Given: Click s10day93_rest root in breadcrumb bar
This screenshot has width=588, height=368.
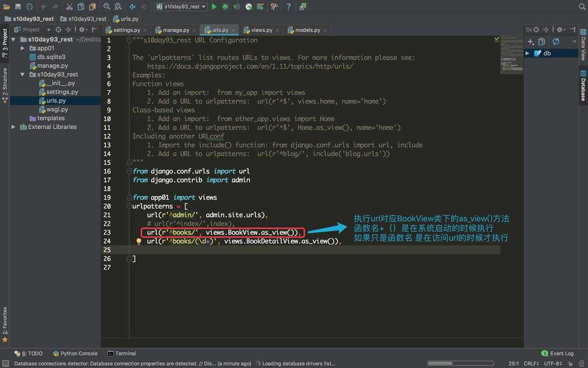Looking at the screenshot, I should [29, 19].
